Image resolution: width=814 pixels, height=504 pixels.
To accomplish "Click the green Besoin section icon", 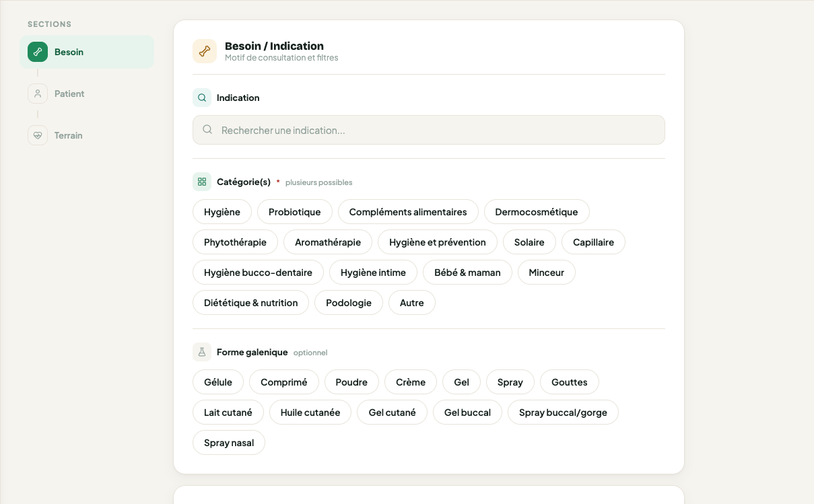I will 38,52.
